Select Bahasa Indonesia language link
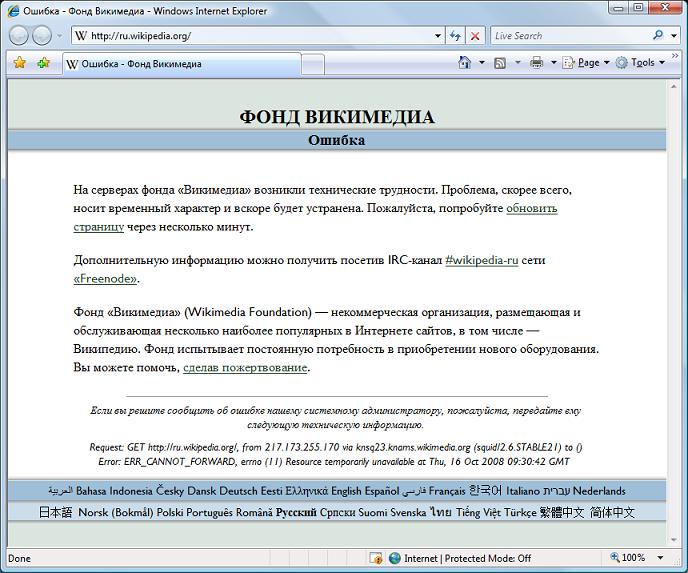 tap(114, 491)
